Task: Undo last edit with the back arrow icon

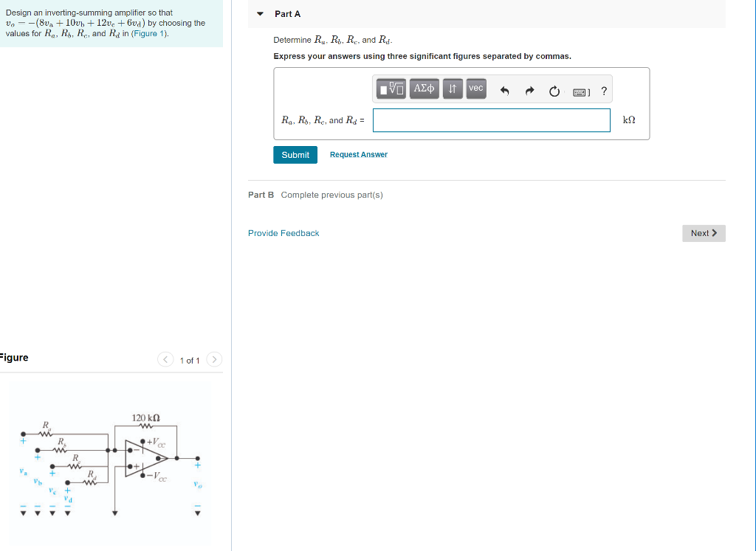Action: tap(504, 90)
